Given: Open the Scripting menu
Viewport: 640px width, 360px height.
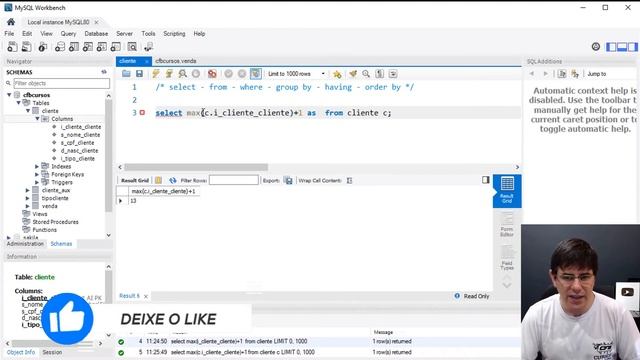Looking at the screenshot, I should coord(174,33).
